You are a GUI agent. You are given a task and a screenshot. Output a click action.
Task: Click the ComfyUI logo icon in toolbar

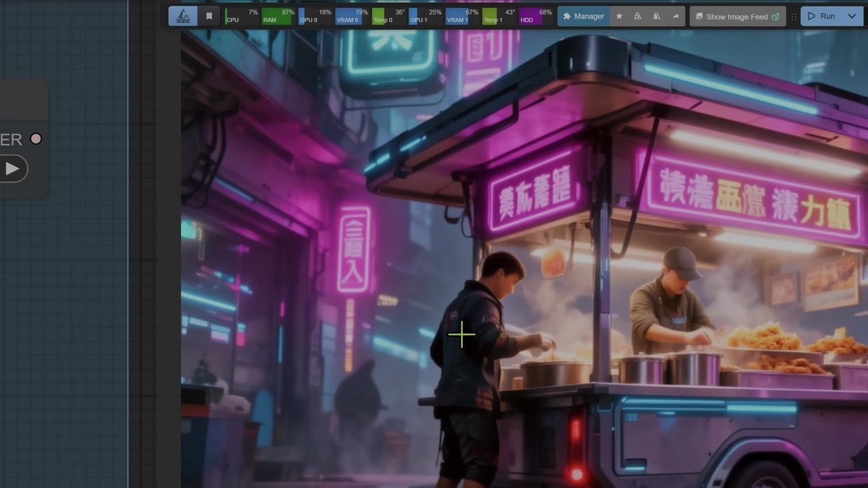[183, 16]
